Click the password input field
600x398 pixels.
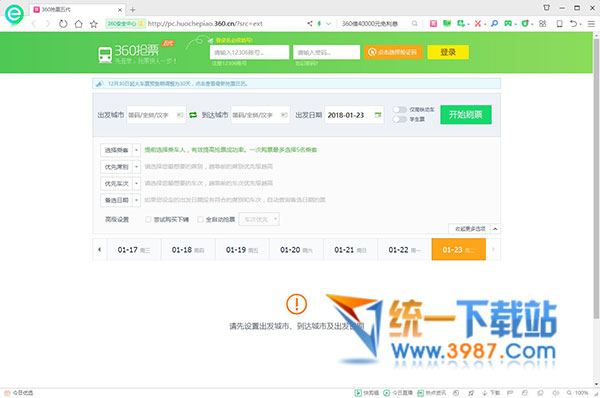[x=326, y=52]
